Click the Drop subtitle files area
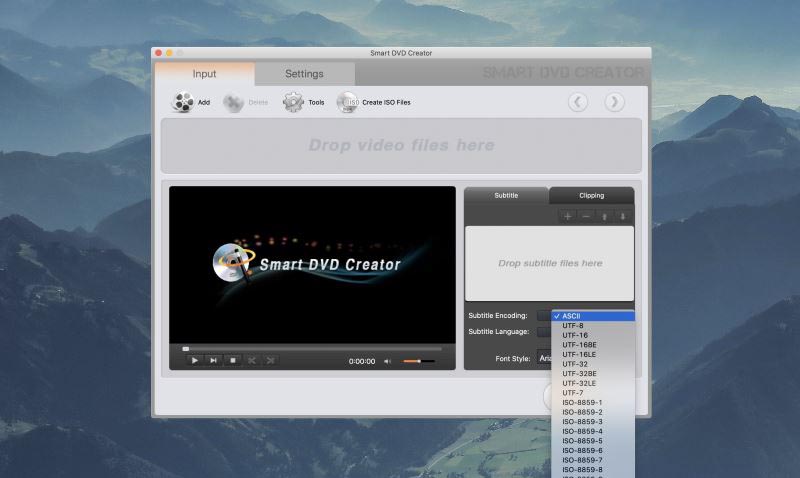 [x=549, y=263]
